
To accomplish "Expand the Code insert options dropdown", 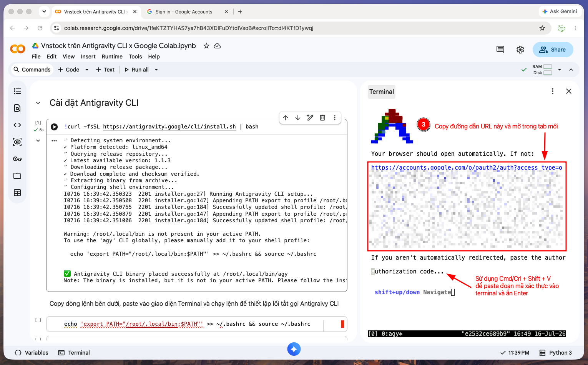I will click(87, 70).
